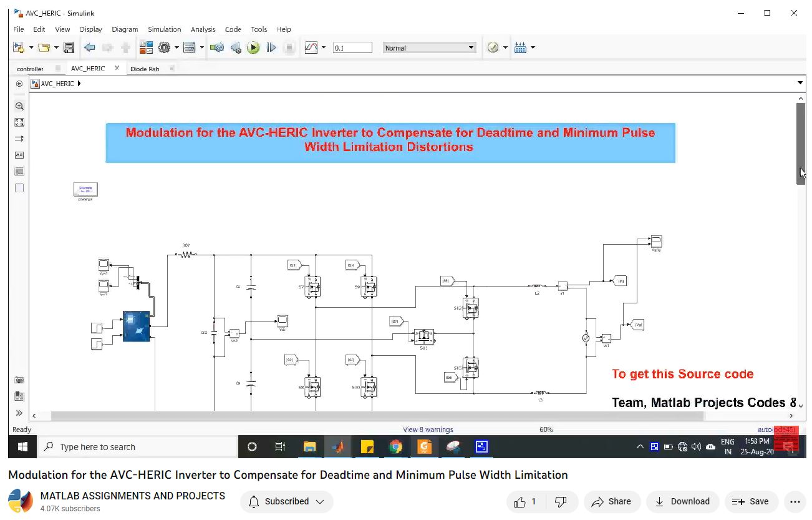Click the Download button
This screenshot has height=520, width=812.
682,501
